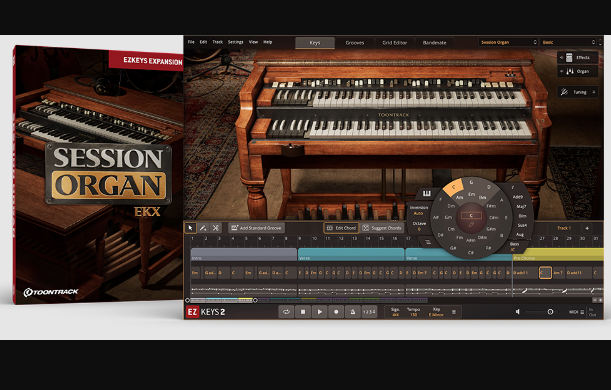This screenshot has height=390, width=611.
Task: Select the scissors cut tool
Action: point(215,228)
